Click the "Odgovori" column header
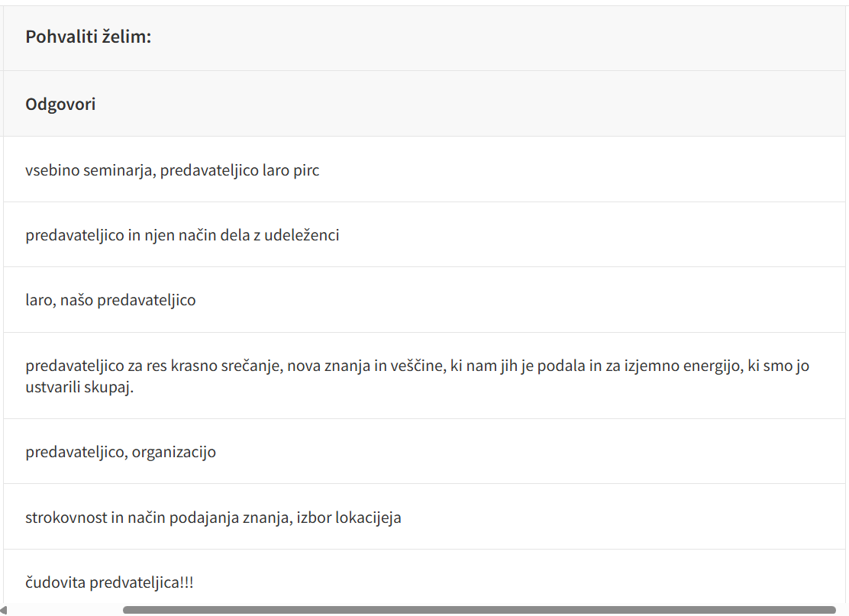Screen dimensions: 849x616 tap(60, 104)
